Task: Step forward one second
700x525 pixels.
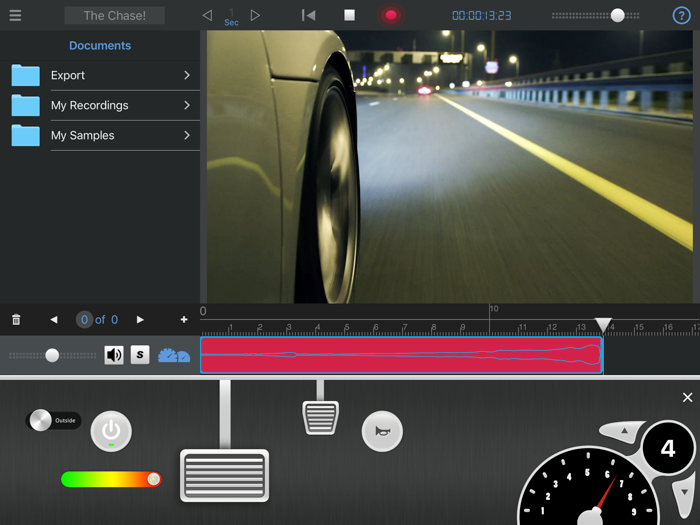Action: [x=255, y=16]
